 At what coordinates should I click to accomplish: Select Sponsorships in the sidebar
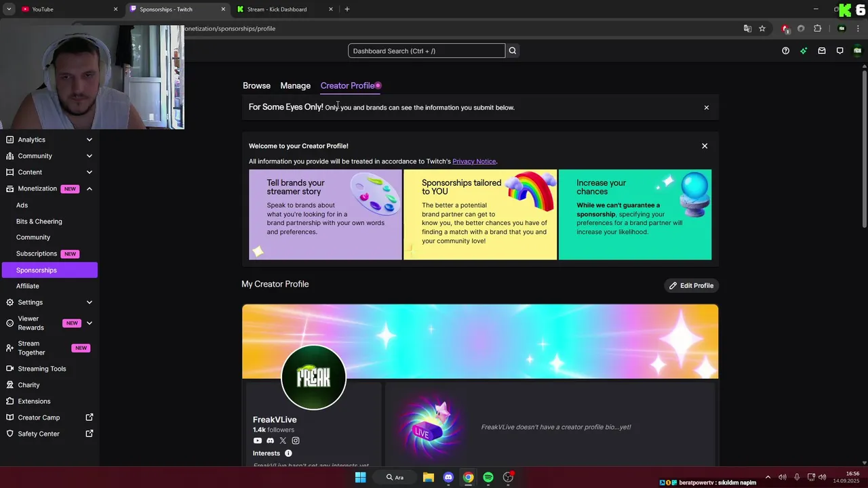coord(49,270)
